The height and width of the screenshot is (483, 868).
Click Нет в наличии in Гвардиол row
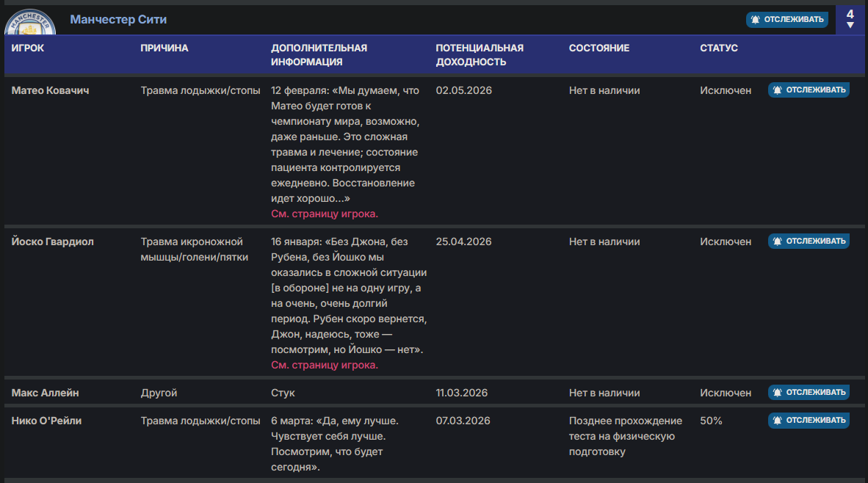click(x=604, y=241)
